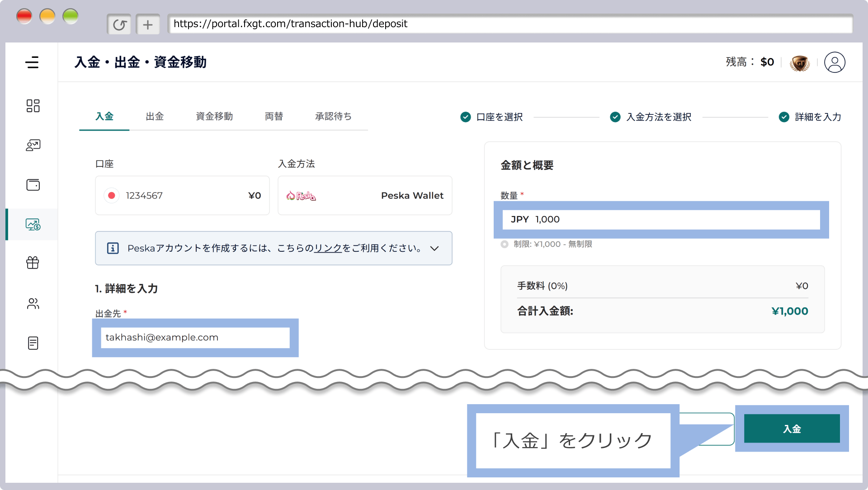868x490 pixels.
Task: Switch to the 出金 tab
Action: pyautogui.click(x=155, y=117)
